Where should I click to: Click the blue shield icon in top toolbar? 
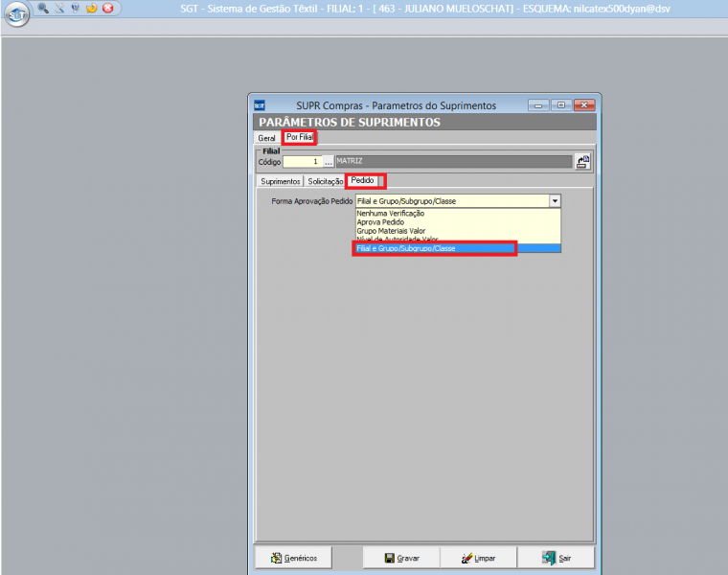(x=75, y=8)
